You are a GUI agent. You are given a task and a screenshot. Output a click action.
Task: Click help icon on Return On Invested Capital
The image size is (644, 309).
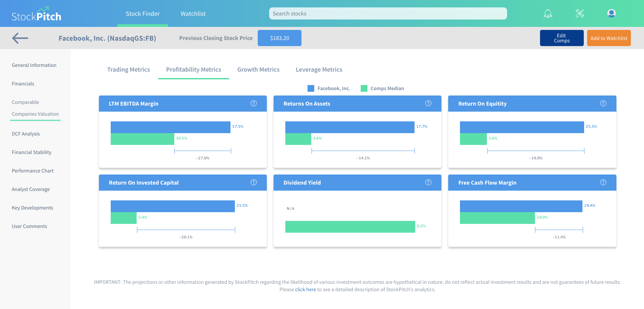(x=254, y=182)
